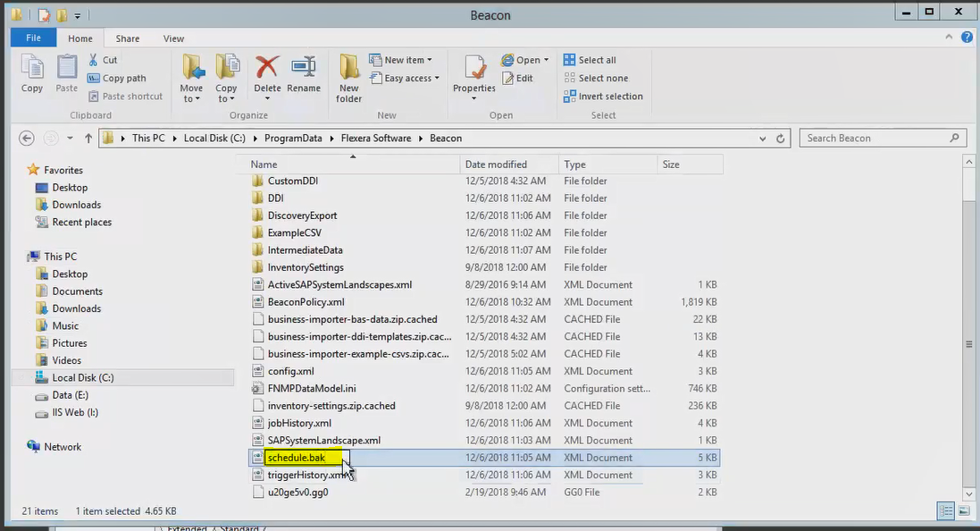Viewport: 980px width, 531px height.
Task: Switch to Details view icon in status bar
Action: coord(946,511)
